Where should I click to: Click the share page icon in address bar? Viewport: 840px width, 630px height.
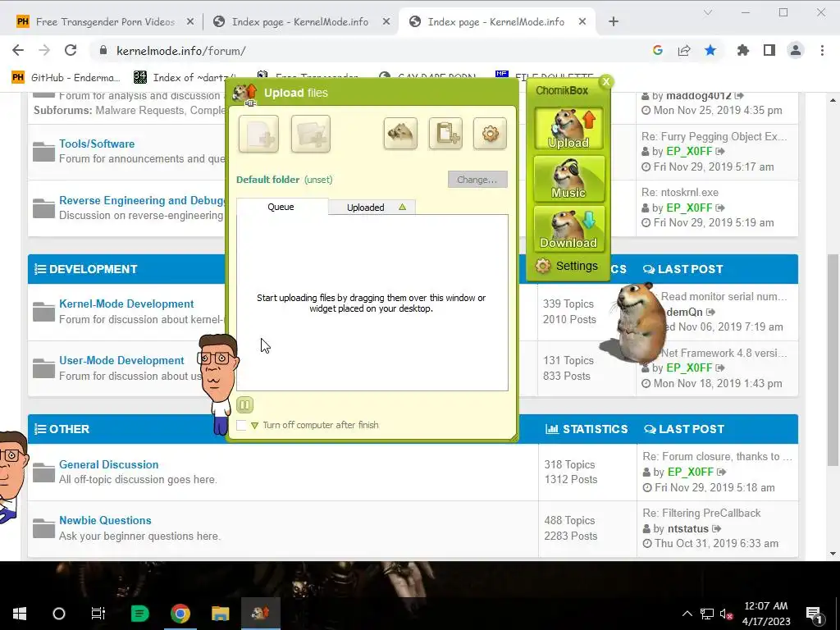(684, 50)
